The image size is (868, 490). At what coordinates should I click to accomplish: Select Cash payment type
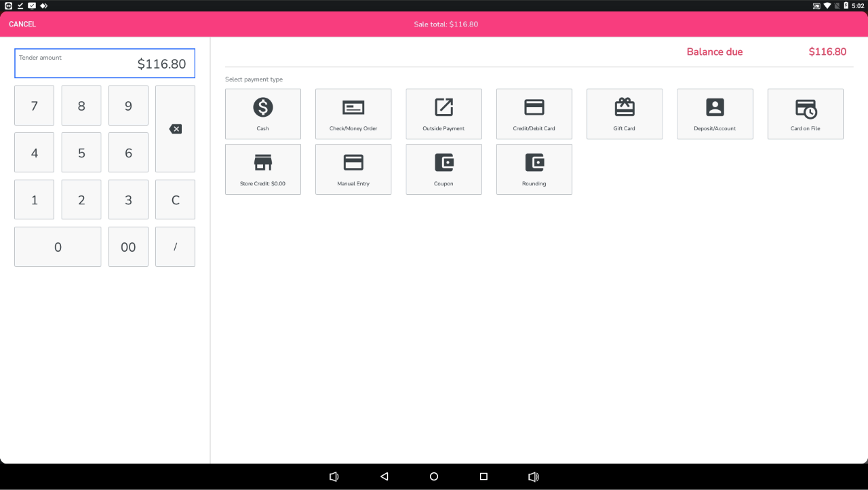click(x=262, y=114)
